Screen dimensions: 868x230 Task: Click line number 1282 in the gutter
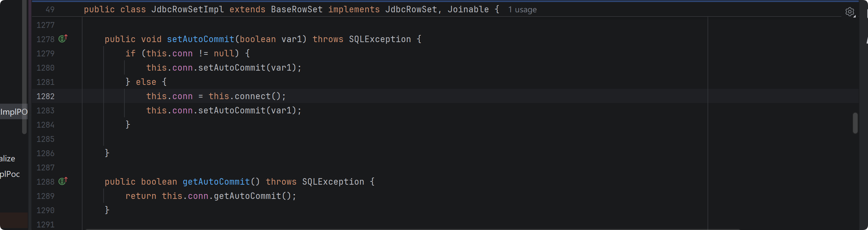pos(45,96)
